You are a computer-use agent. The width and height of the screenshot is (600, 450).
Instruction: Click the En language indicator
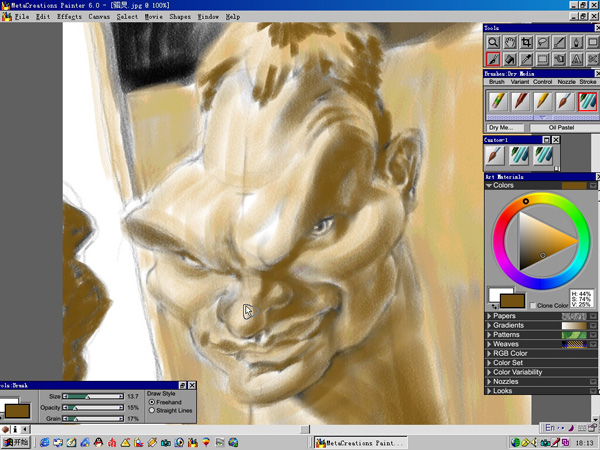coord(550,428)
